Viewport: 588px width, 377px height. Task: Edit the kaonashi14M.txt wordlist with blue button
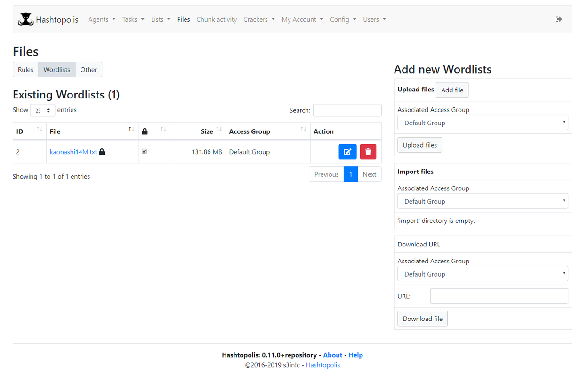coord(347,152)
